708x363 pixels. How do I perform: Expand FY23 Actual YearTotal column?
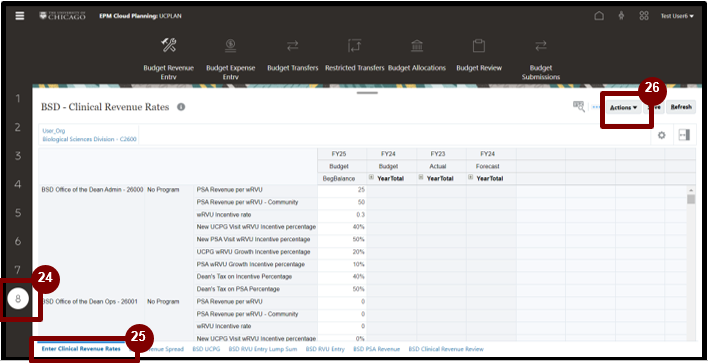coord(421,177)
